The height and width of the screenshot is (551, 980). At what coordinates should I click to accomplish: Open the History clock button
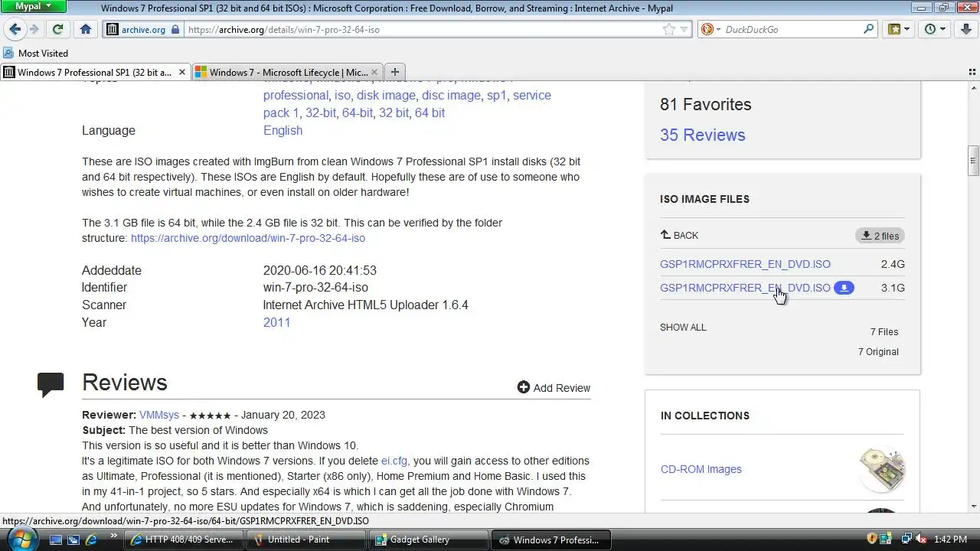tap(936, 29)
